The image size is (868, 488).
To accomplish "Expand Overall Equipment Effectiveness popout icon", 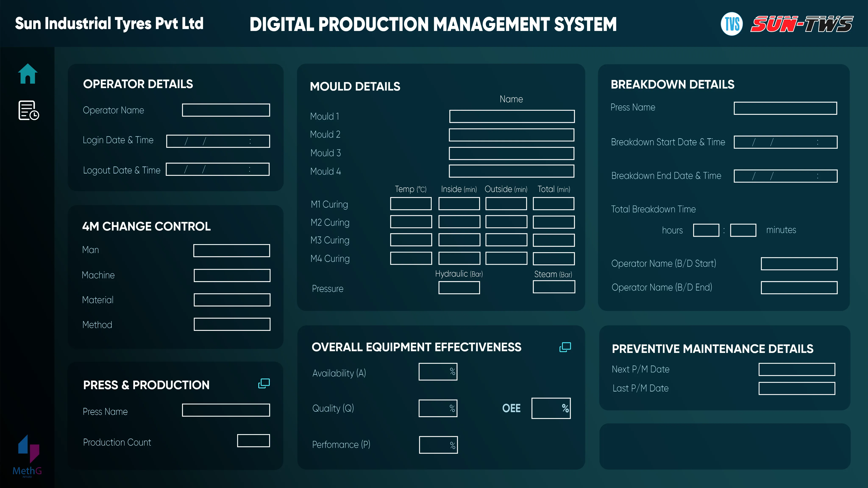I will 565,347.
